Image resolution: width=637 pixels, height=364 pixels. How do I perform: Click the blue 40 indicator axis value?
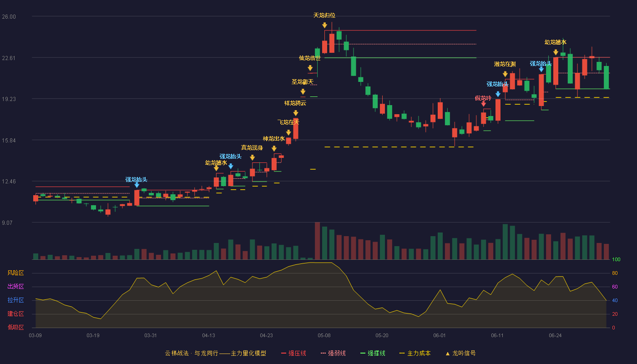pyautogui.click(x=615, y=300)
